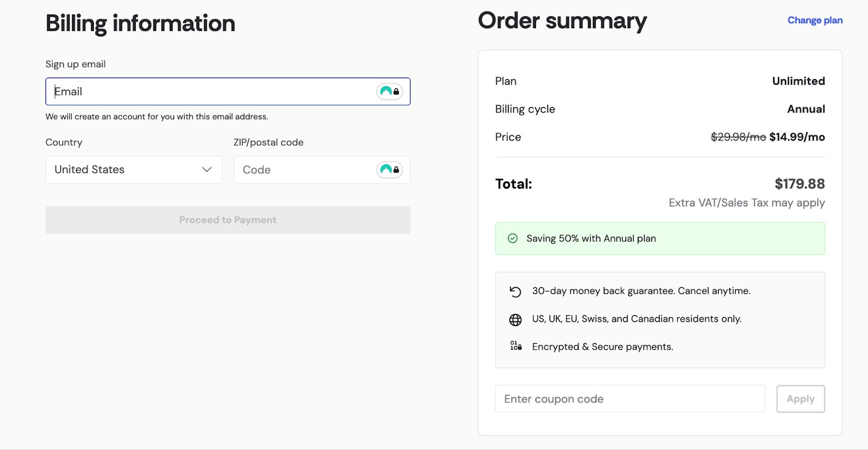The width and height of the screenshot is (868, 450).
Task: Click the money-back guarantee refresh icon
Action: 515,291
